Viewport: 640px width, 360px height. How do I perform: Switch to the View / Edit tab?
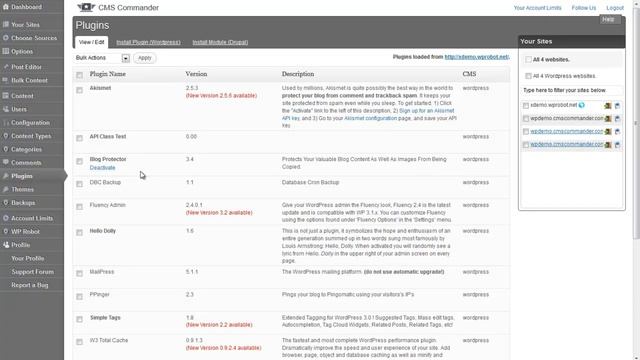(91, 42)
